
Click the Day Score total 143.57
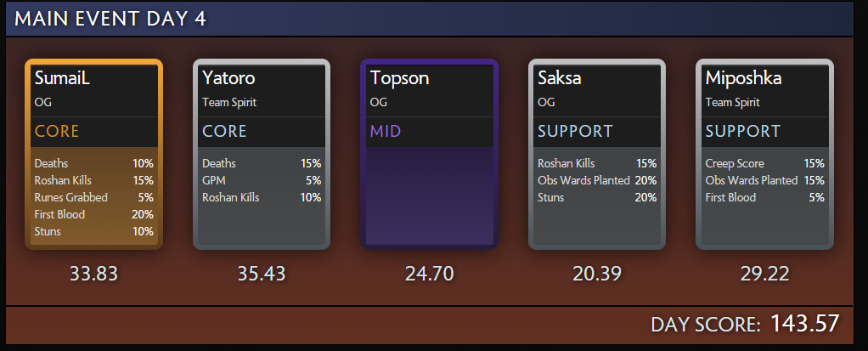tap(804, 323)
